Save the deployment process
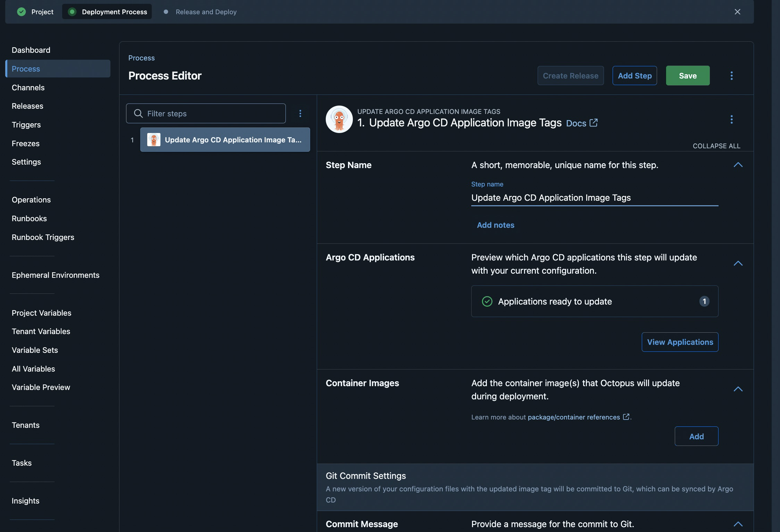This screenshot has width=780, height=532. pyautogui.click(x=688, y=76)
